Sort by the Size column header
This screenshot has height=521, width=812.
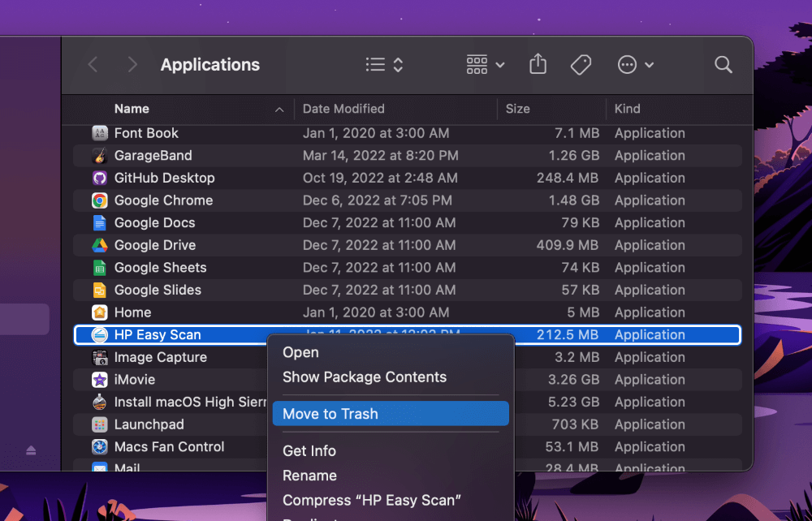[517, 109]
